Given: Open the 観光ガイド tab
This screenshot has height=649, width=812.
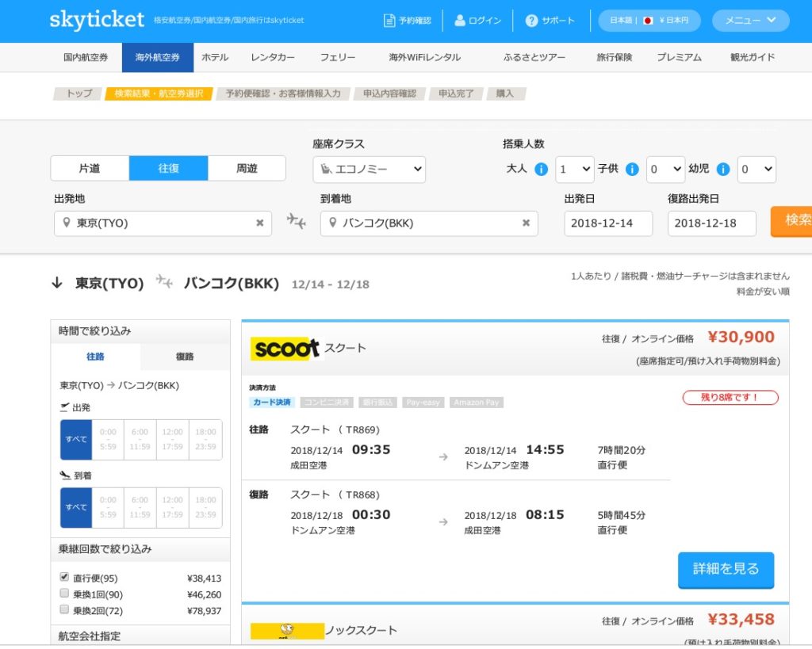Looking at the screenshot, I should (753, 57).
